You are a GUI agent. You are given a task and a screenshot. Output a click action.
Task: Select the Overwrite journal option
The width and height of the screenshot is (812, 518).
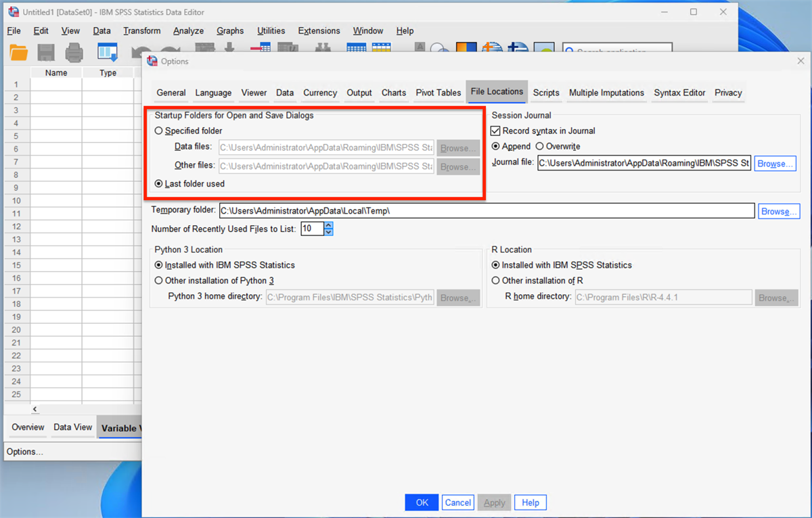coord(539,146)
